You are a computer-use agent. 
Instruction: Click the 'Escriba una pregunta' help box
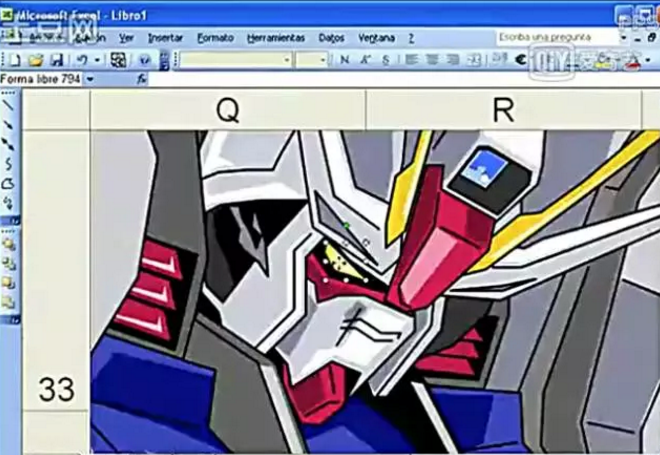coord(558,37)
